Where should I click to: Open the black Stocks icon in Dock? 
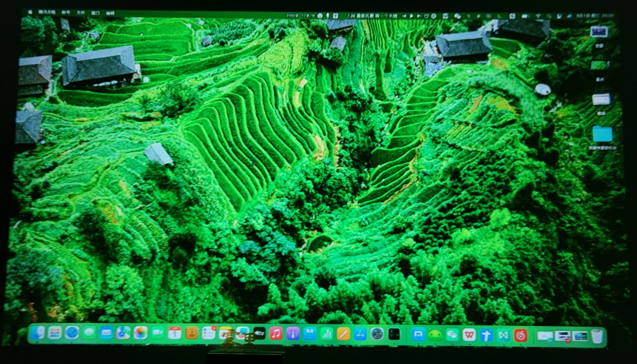click(x=394, y=334)
